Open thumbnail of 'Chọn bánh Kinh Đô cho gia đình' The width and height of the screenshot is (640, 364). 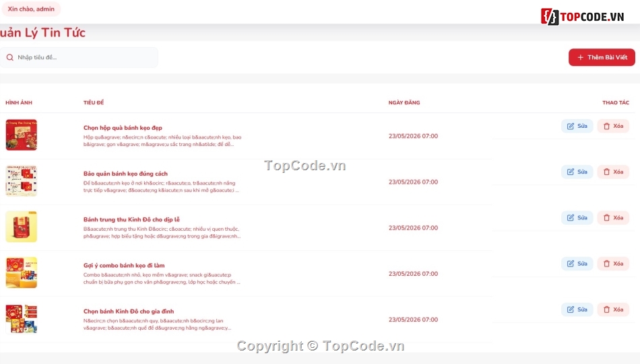[22, 319]
